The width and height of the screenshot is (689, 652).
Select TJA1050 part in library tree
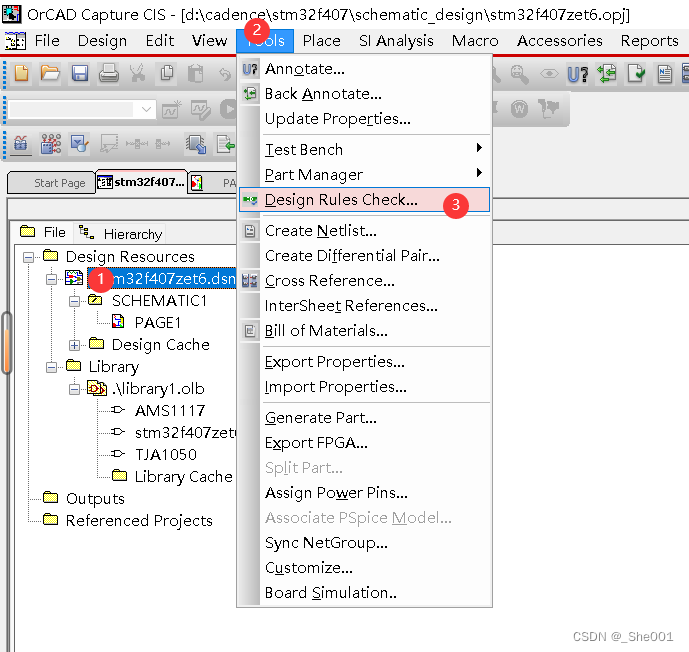coord(166,455)
